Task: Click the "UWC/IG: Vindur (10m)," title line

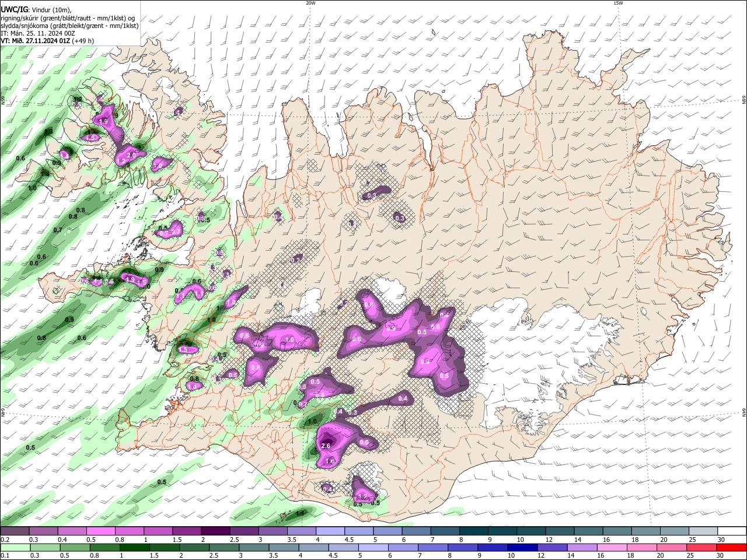Action: coord(36,9)
